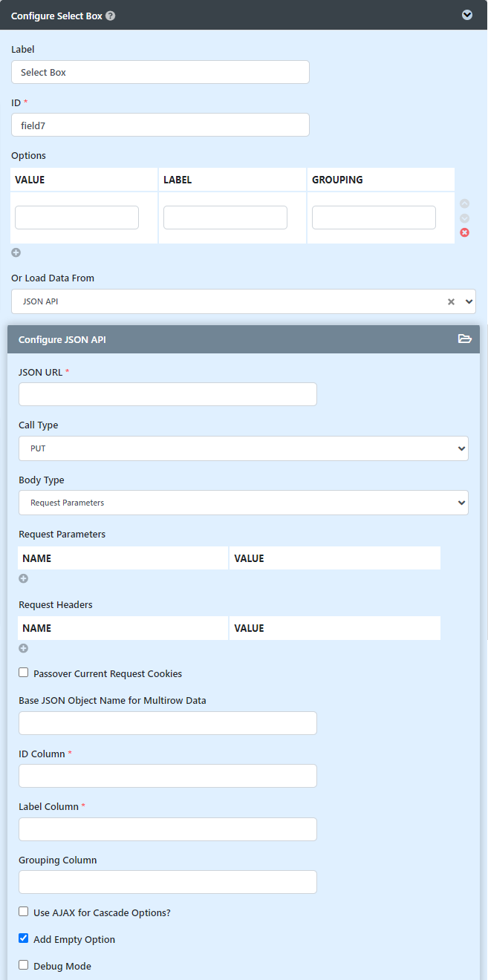Delete the option row with red X
488x980 pixels.
(x=465, y=233)
